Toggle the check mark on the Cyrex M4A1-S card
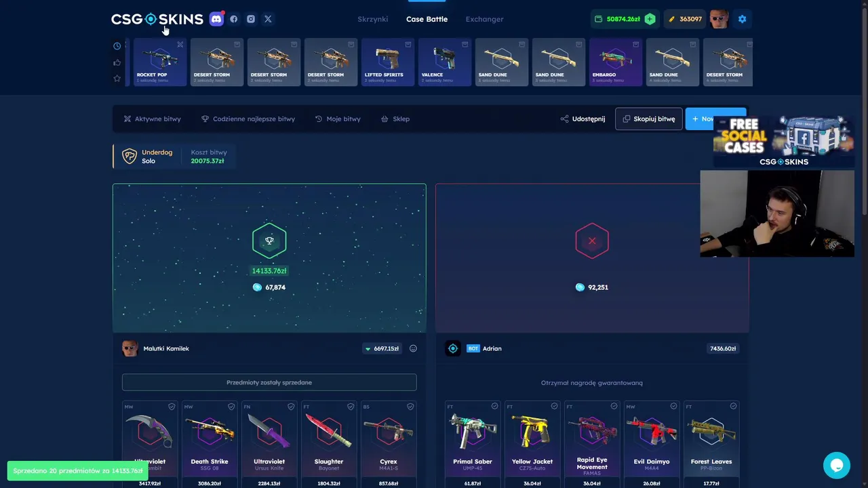Viewport: 868px width, 488px height. [x=410, y=407]
